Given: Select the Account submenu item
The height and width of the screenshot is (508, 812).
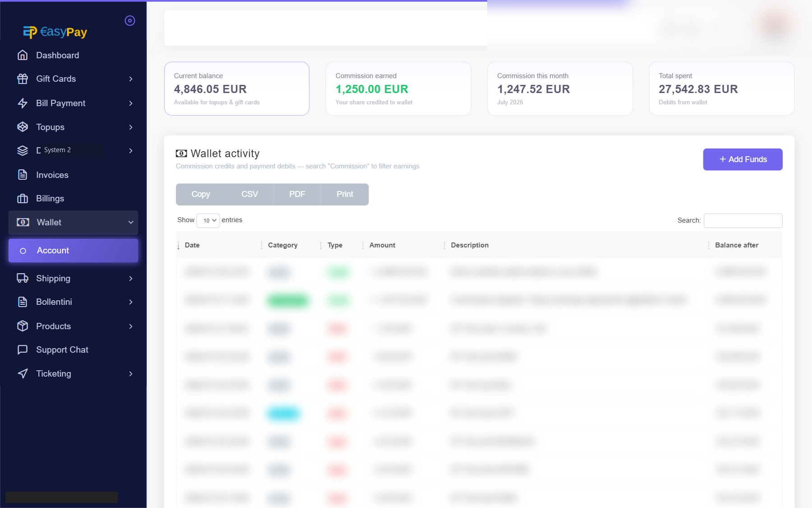Looking at the screenshot, I should pyautogui.click(x=74, y=251).
